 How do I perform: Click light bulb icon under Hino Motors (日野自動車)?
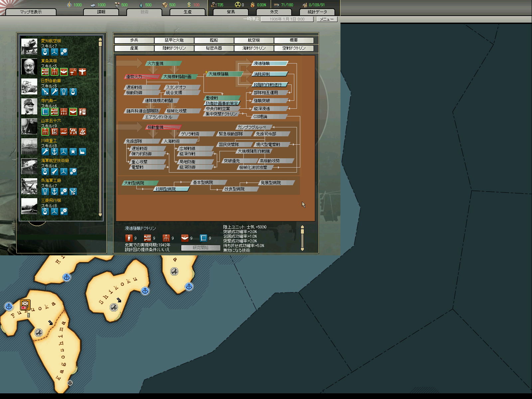coord(64,92)
